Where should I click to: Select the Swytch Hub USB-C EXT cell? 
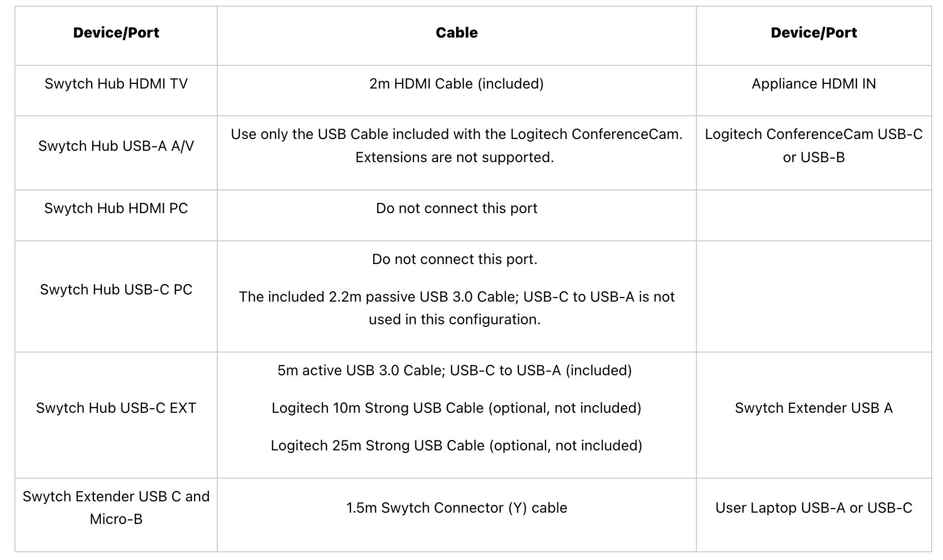[116, 408]
